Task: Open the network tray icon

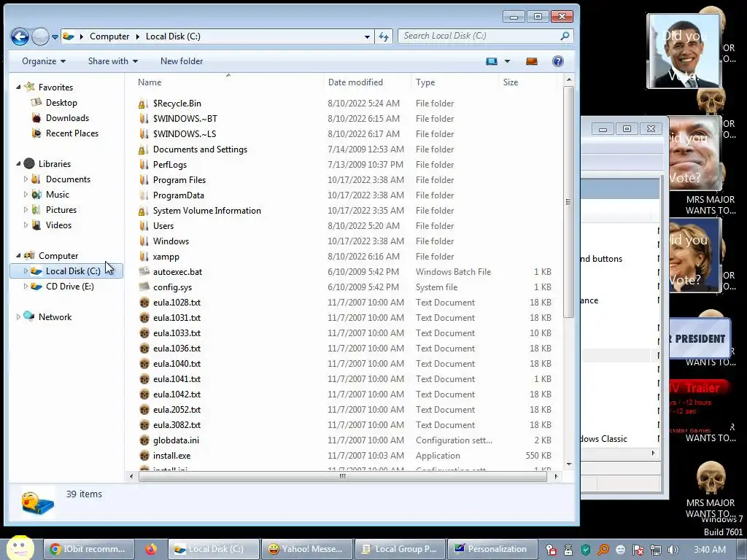Action: (x=656, y=550)
